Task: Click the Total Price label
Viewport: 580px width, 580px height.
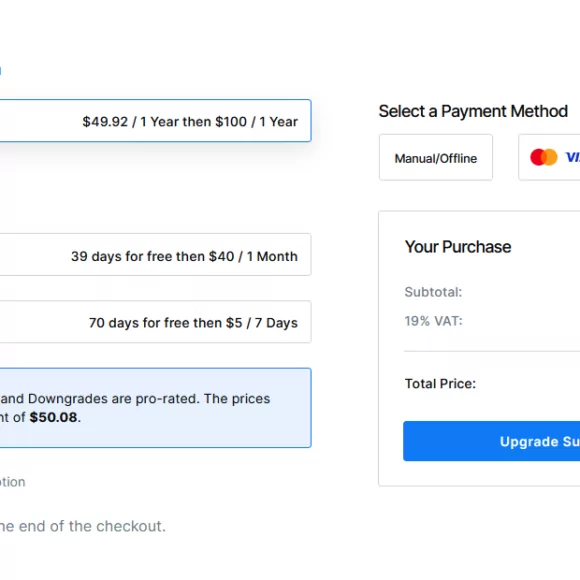Action: 440,384
